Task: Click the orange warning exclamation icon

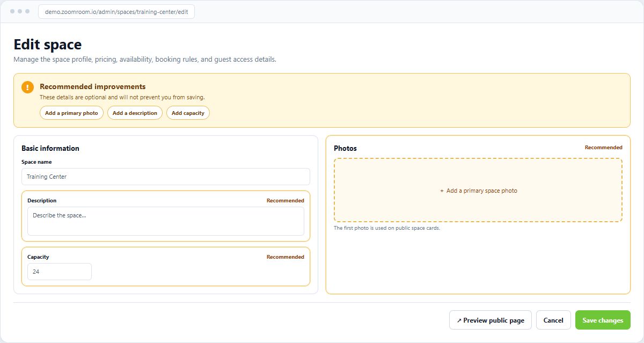Action: (28, 87)
